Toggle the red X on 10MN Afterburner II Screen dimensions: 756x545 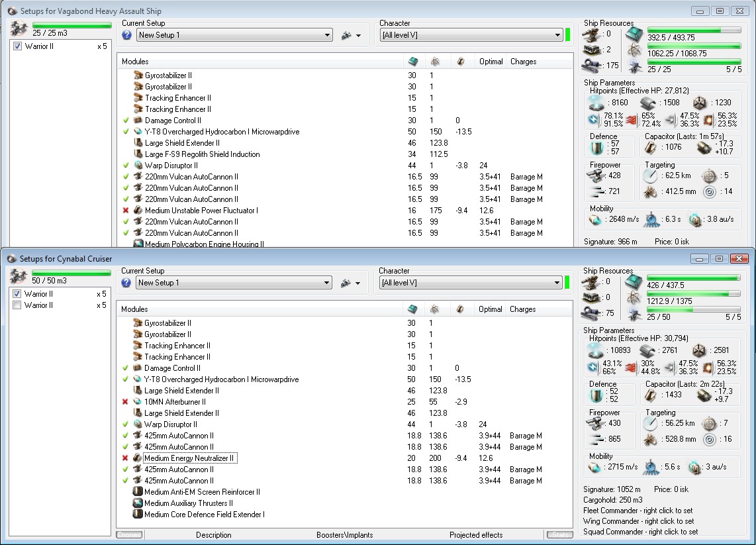pos(125,402)
